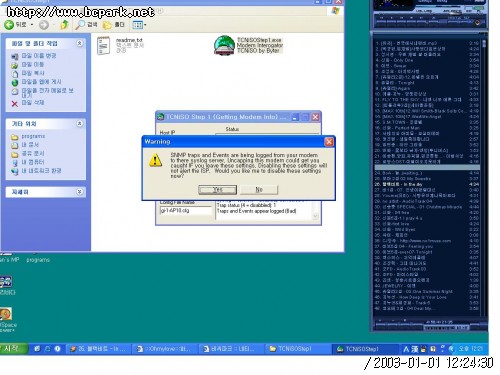Click the taskbar clock
The image size is (500, 375).
(470, 349)
